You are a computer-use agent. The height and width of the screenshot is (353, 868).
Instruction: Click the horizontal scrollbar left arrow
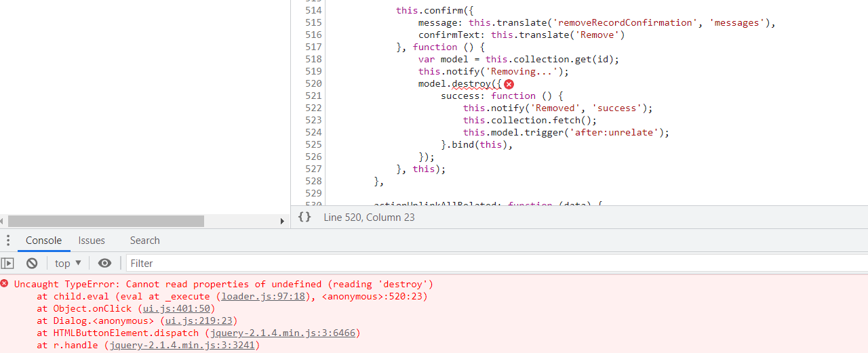[x=3, y=222]
